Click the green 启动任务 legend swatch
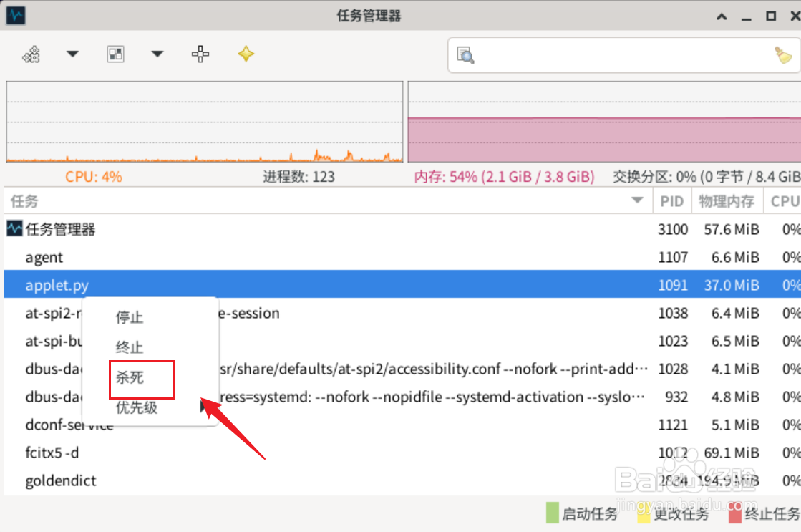This screenshot has width=801, height=532. coord(552,513)
